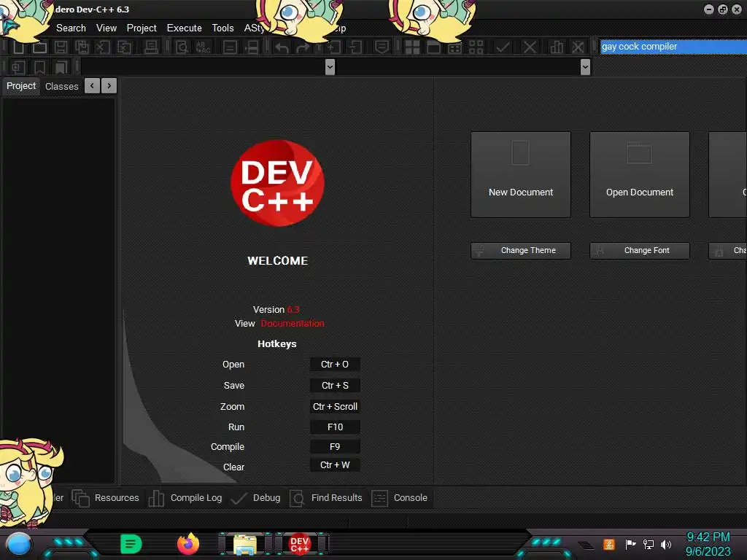Open the compiler set combo box
Image resolution: width=747 pixels, height=560 pixels.
[x=673, y=47]
